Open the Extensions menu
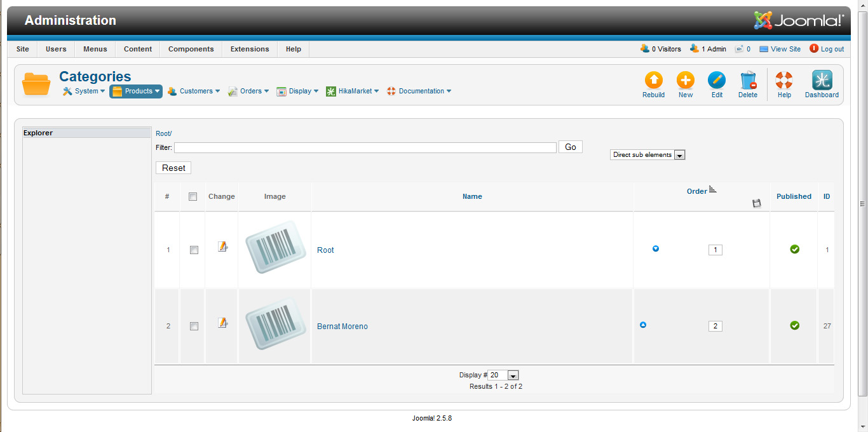 pyautogui.click(x=250, y=49)
